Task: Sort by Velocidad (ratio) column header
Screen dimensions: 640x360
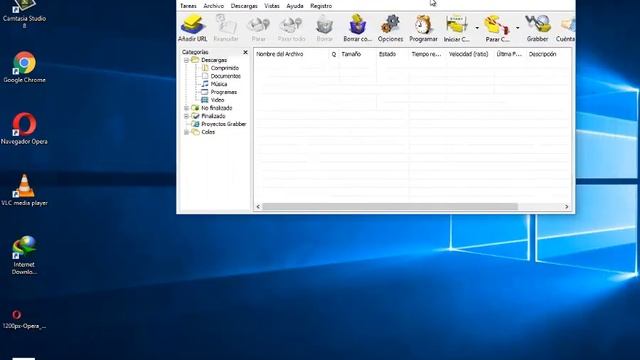Action: coord(468,54)
